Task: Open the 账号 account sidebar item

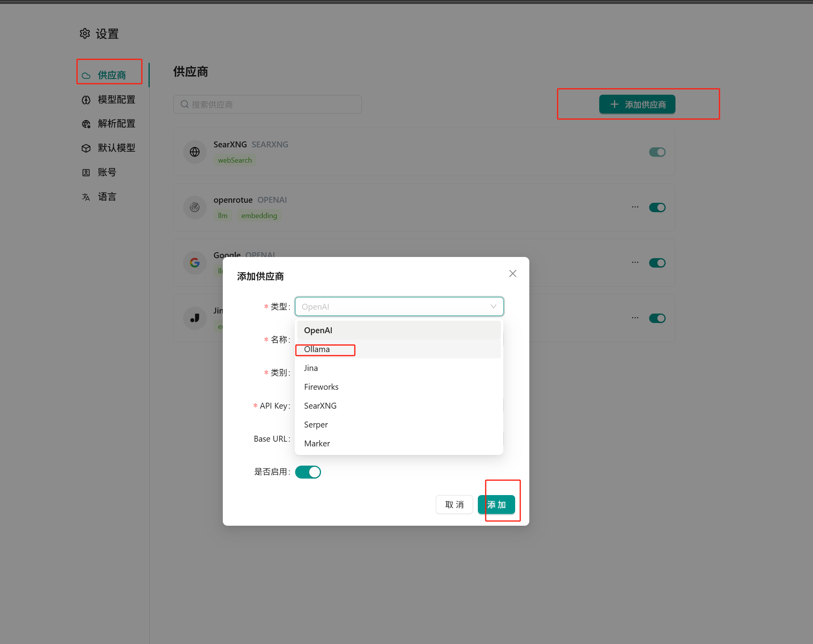Action: click(107, 172)
